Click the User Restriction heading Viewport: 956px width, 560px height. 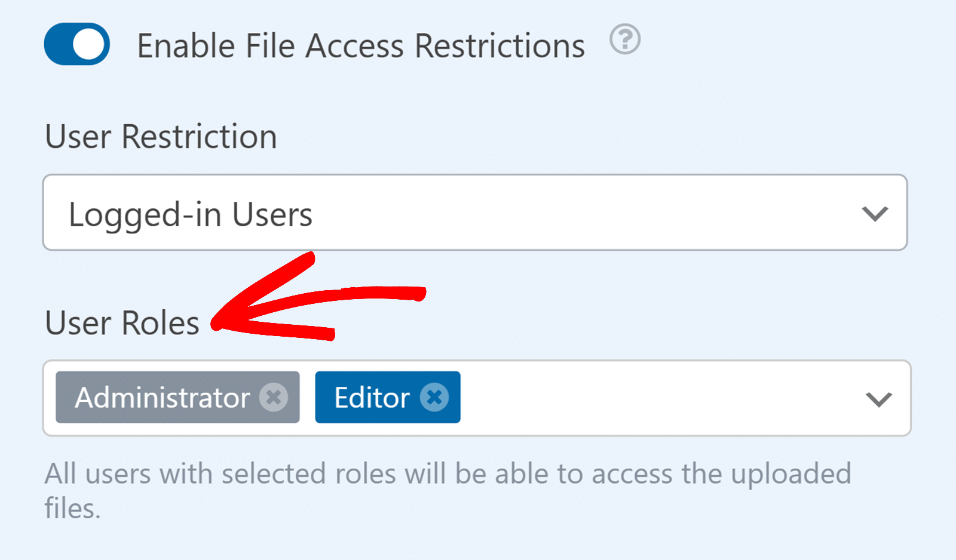pos(160,136)
